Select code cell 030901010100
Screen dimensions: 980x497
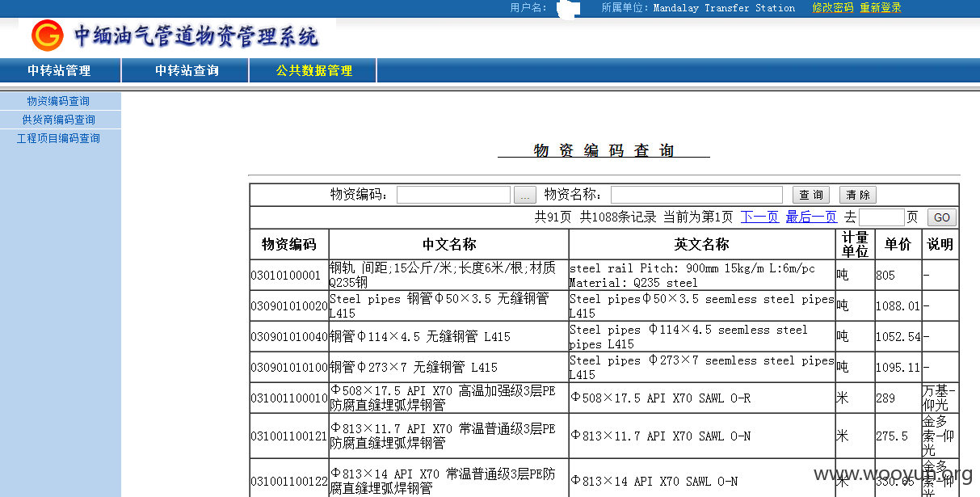click(289, 368)
